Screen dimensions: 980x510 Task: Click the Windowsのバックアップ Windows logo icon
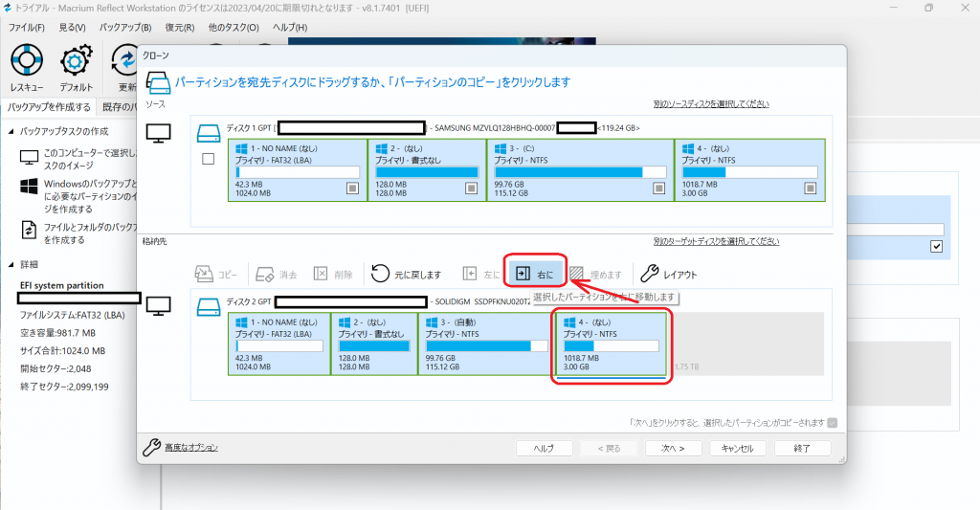click(x=29, y=186)
